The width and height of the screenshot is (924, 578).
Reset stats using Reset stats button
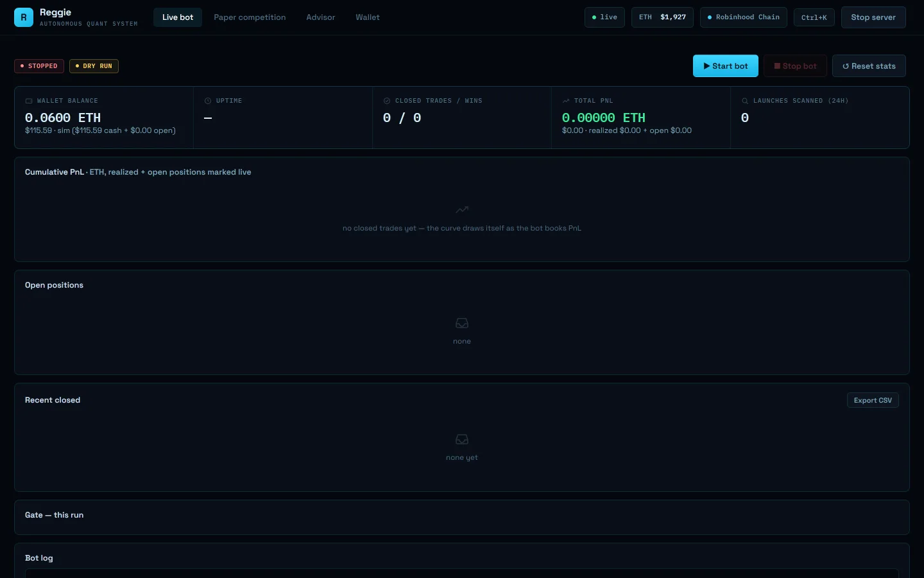coord(869,66)
